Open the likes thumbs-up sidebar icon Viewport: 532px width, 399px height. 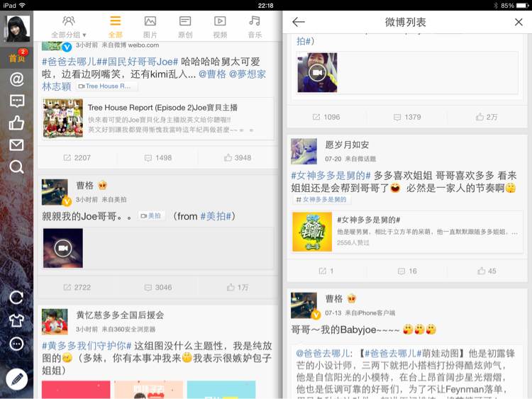(16, 123)
